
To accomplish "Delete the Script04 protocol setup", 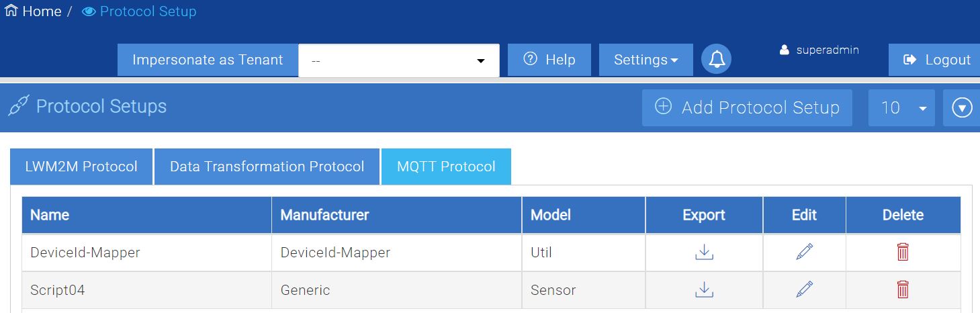I will click(x=903, y=290).
